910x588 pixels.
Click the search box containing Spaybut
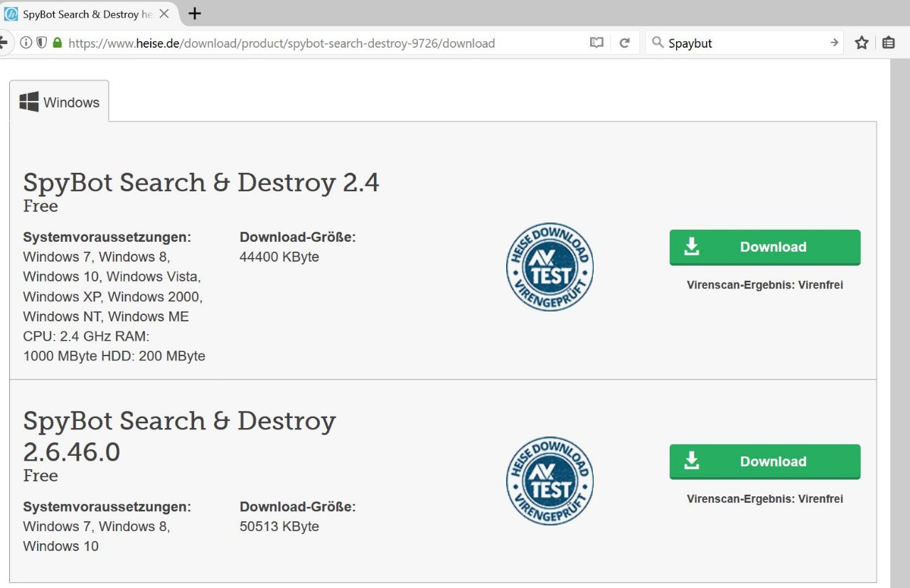pos(744,43)
